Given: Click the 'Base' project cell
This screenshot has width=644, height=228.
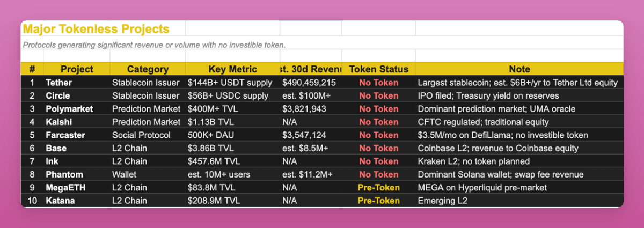Looking at the screenshot, I should click(x=77, y=148).
